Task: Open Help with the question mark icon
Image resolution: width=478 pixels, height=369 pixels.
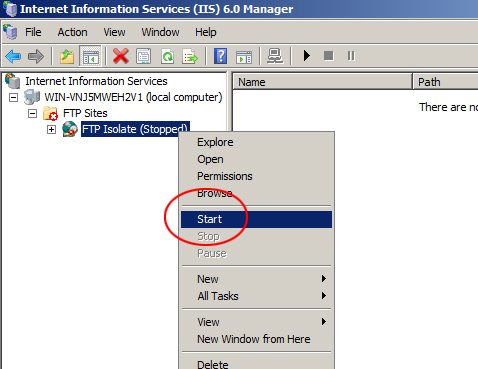Action: [221, 56]
